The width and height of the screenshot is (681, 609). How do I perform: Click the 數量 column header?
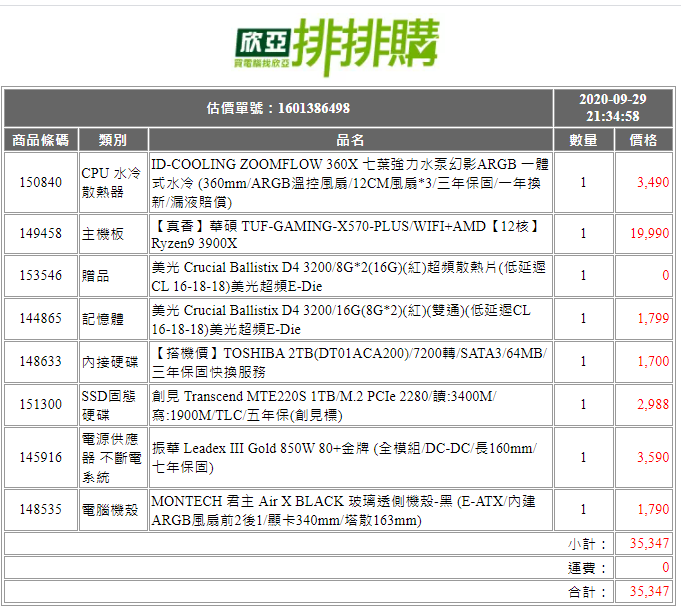(x=583, y=140)
